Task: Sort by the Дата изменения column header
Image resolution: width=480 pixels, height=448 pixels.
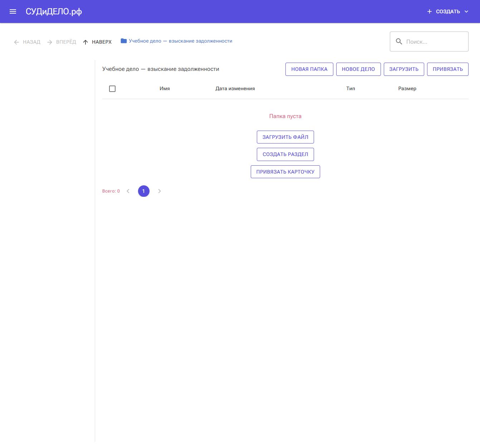Action: coord(235,89)
